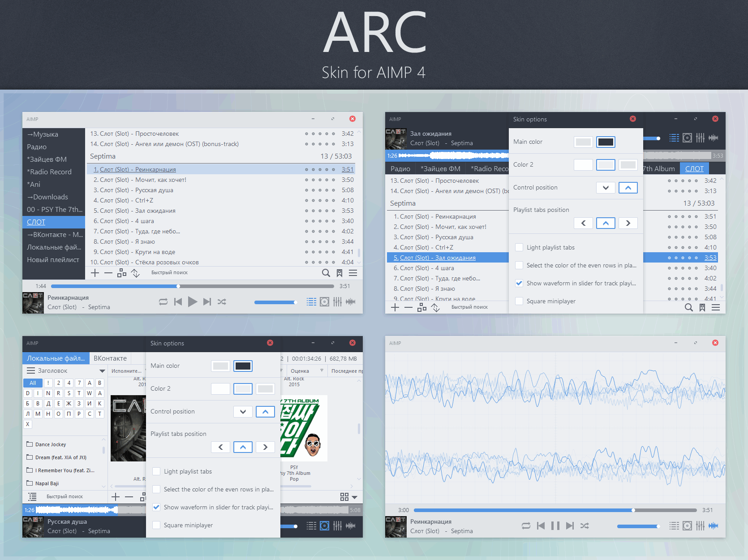Viewport: 748px width, 560px height.
Task: Click the seek bar in bottom-right waveform window
Action: point(555,510)
